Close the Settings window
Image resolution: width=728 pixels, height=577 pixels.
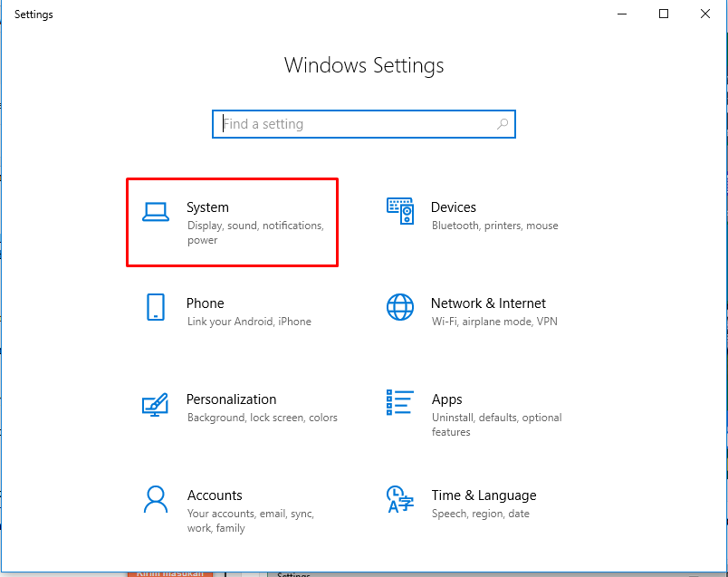(705, 14)
